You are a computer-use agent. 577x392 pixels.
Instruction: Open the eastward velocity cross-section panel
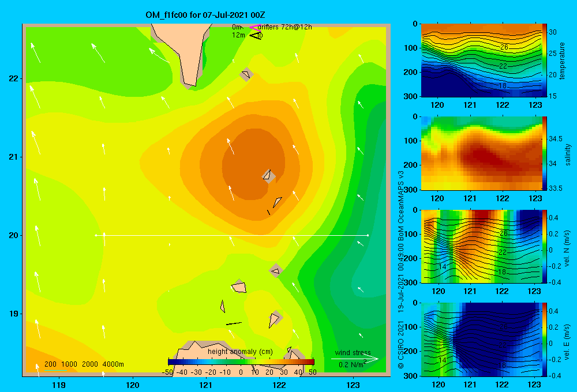click(x=481, y=339)
